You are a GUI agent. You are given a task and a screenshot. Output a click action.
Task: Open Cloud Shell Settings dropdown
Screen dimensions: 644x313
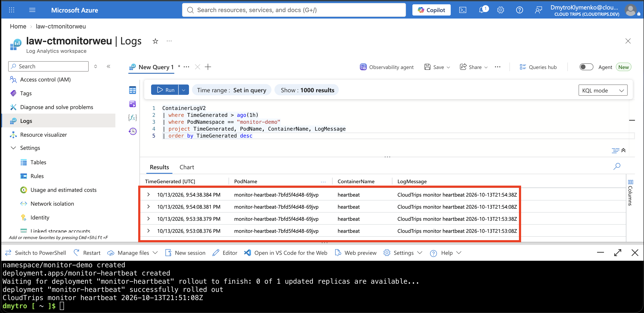click(x=403, y=253)
